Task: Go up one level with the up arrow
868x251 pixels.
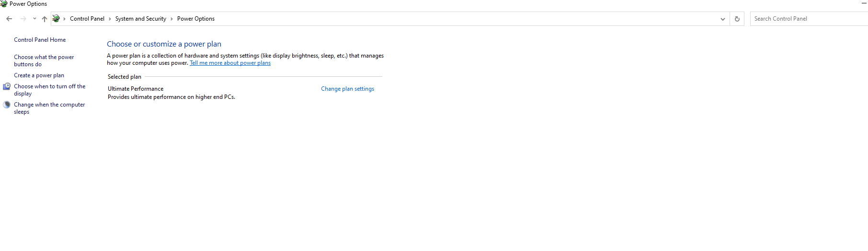Action: (44, 19)
